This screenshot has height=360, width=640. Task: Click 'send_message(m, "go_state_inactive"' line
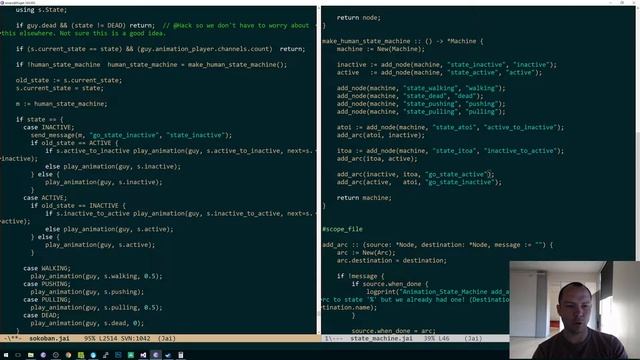(131, 136)
